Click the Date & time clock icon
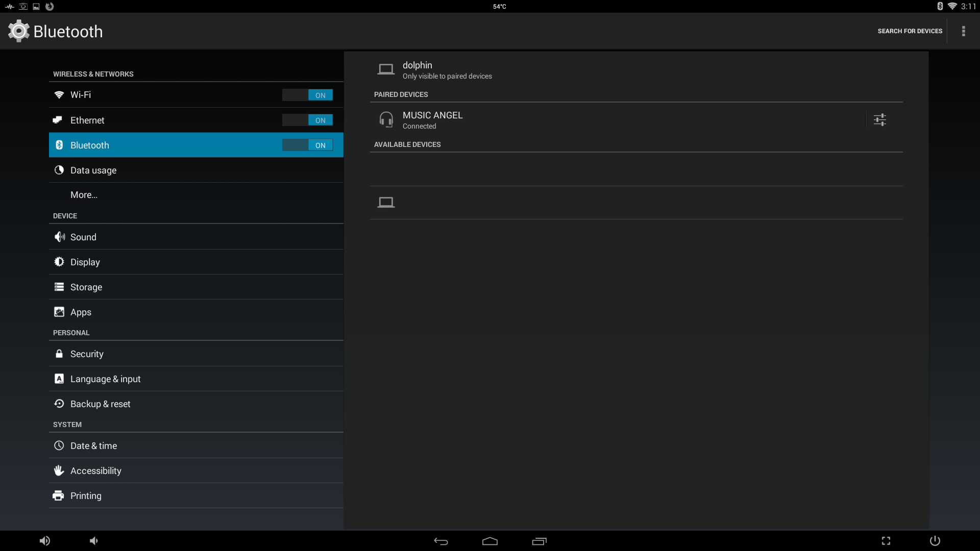 pos(59,445)
